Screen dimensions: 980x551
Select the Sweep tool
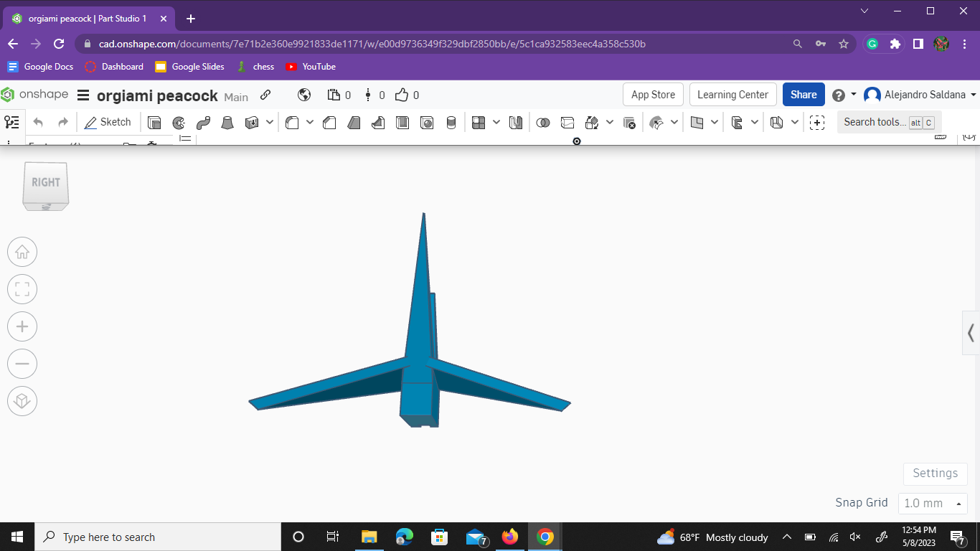pos(203,123)
